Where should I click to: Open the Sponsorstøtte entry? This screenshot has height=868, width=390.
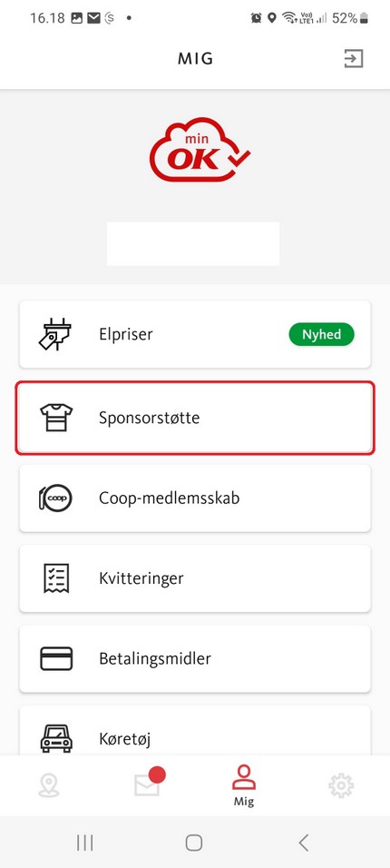(195, 418)
